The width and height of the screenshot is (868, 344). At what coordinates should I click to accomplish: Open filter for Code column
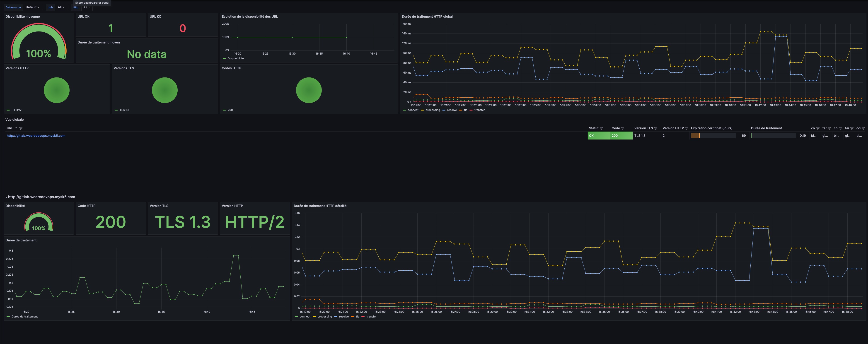[x=623, y=128]
